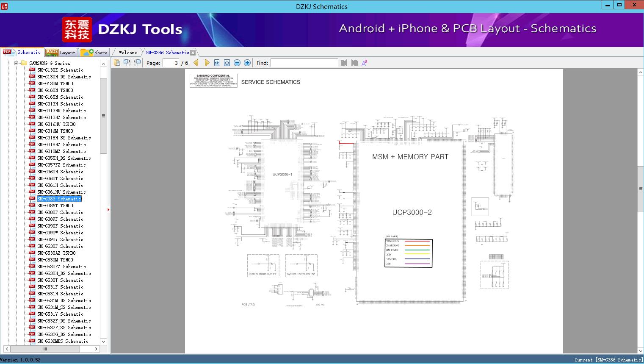Click document viewer scroll down arrow

pyautogui.click(x=641, y=350)
